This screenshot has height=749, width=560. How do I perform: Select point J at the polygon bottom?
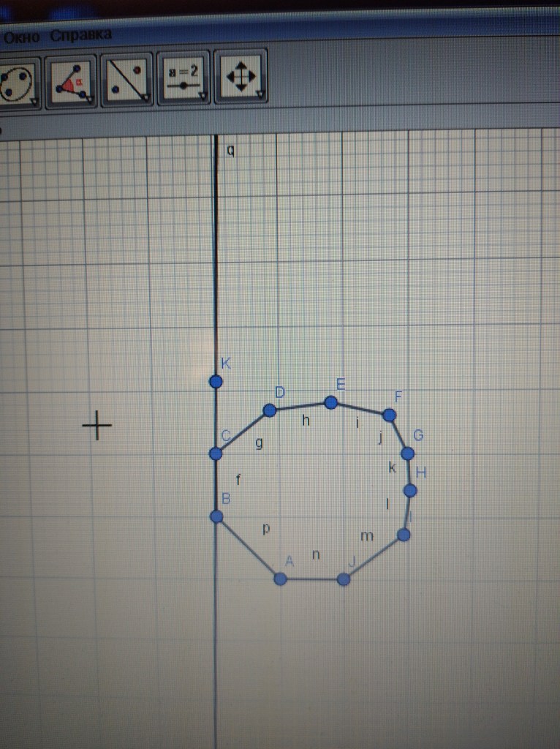click(344, 579)
